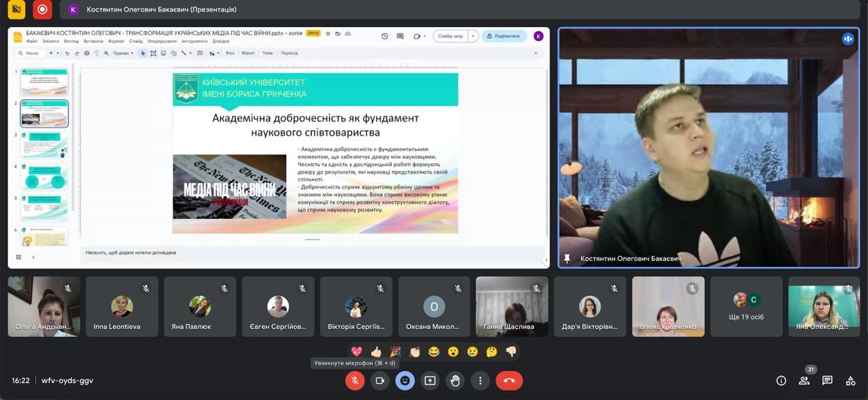
Task: Open the in-call chat panel
Action: [x=827, y=381]
